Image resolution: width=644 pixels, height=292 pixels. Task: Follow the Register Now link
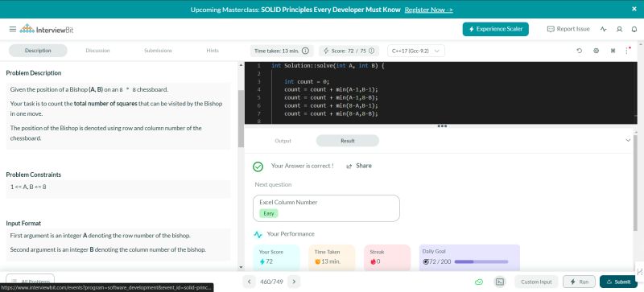tap(428, 10)
